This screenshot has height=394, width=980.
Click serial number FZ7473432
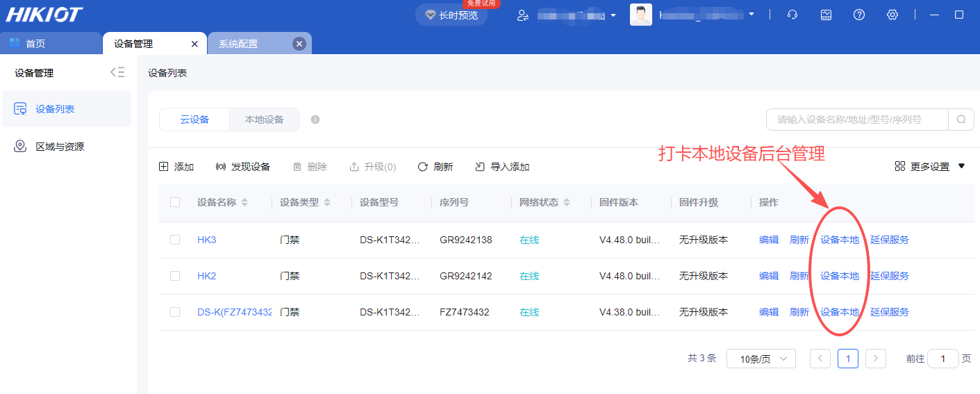click(x=465, y=312)
